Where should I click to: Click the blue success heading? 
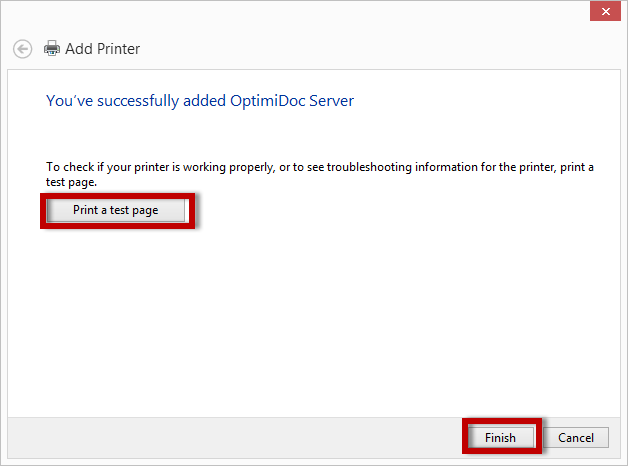[200, 101]
